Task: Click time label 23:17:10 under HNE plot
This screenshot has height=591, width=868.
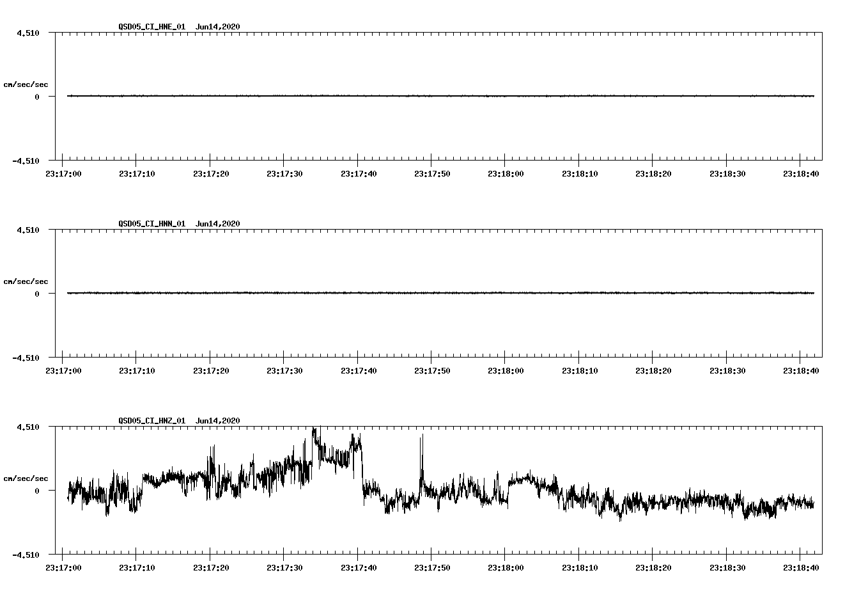Action: (136, 174)
